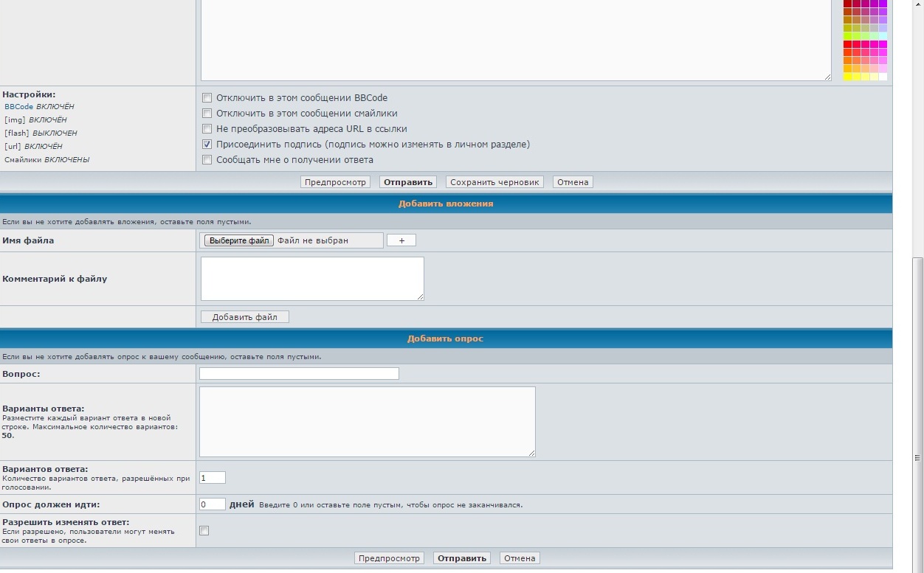Click the 'Комментарий к файлу' text area

312,279
